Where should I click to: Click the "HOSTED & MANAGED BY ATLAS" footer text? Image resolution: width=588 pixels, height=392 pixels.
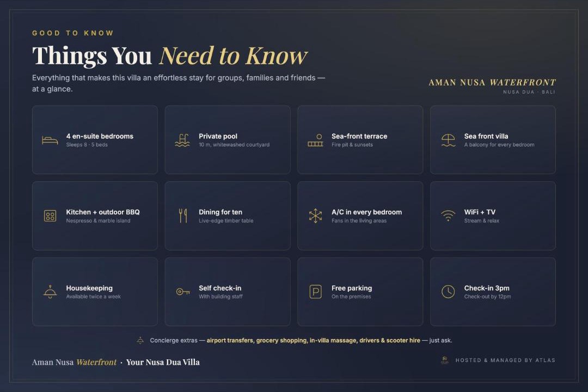coord(505,360)
